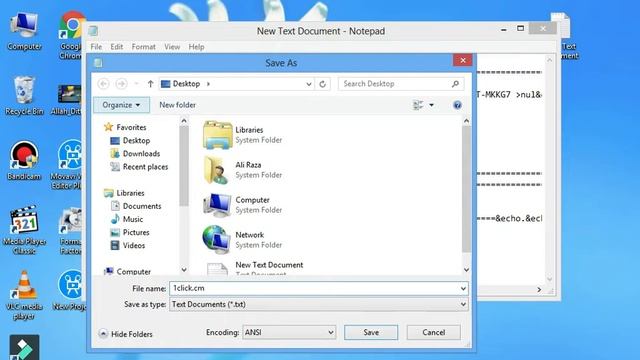The width and height of the screenshot is (640, 360).
Task: Select the Libraries system folder icon
Action: click(x=218, y=135)
